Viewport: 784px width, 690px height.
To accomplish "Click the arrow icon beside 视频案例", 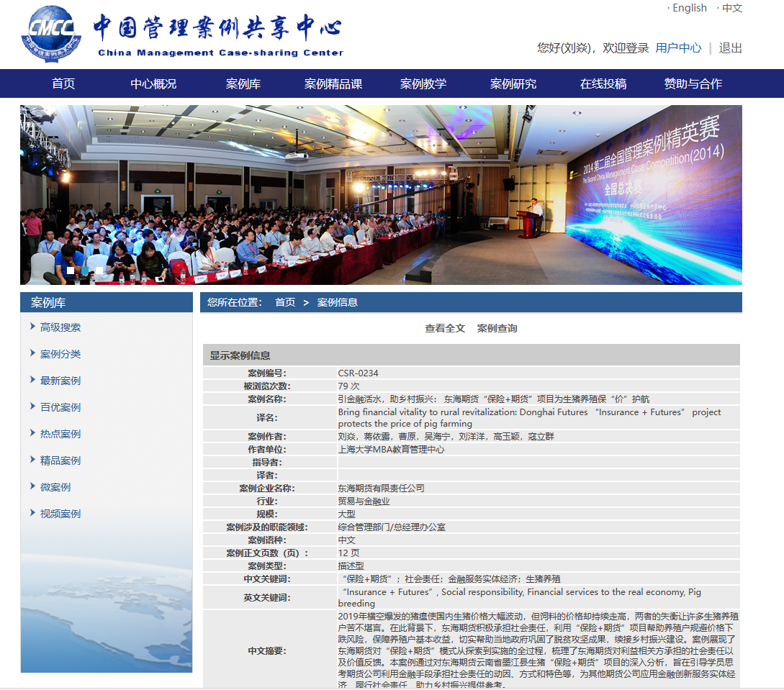I will coord(33,513).
